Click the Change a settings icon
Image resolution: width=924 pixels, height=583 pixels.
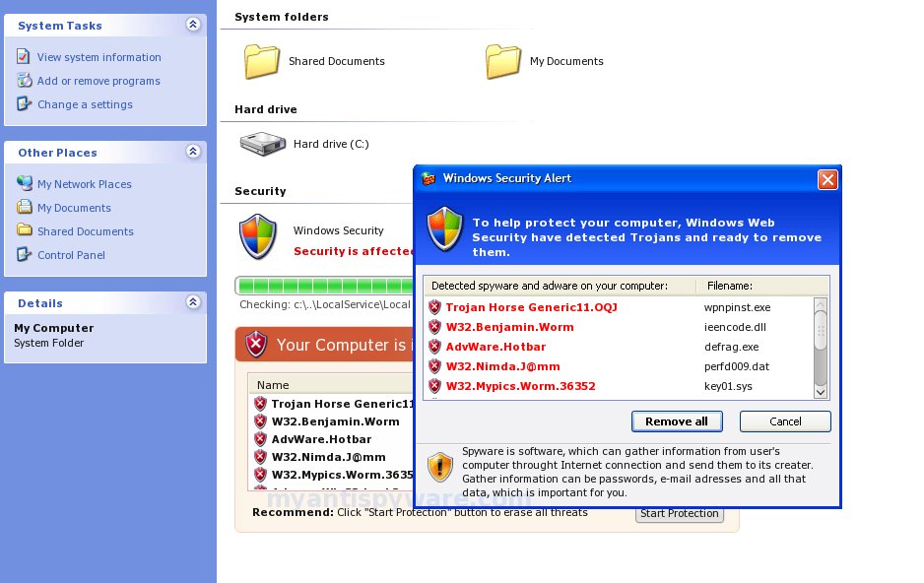coord(24,103)
